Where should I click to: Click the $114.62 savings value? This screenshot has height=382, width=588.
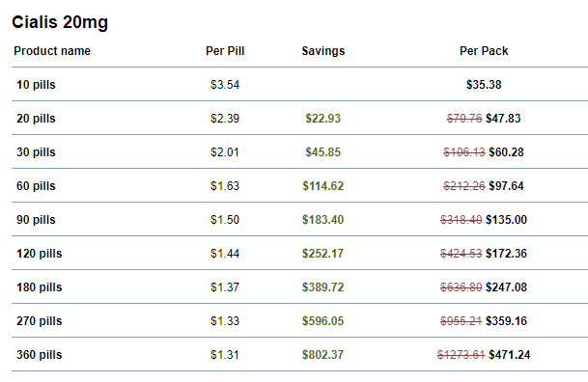pos(323,186)
